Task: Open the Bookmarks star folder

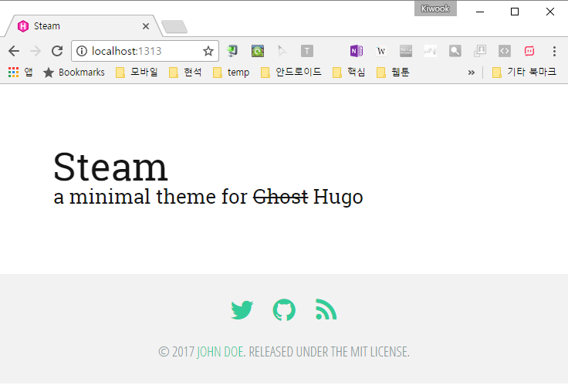Action: pos(74,73)
